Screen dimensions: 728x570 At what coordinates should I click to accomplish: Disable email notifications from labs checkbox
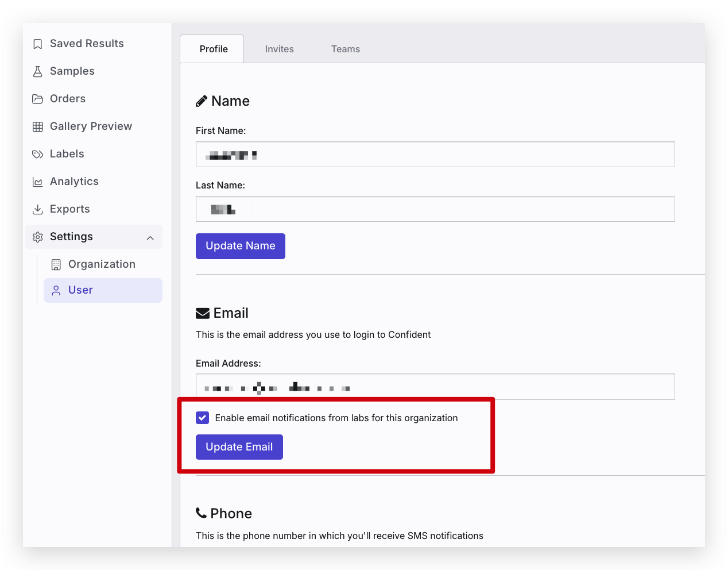pos(202,418)
